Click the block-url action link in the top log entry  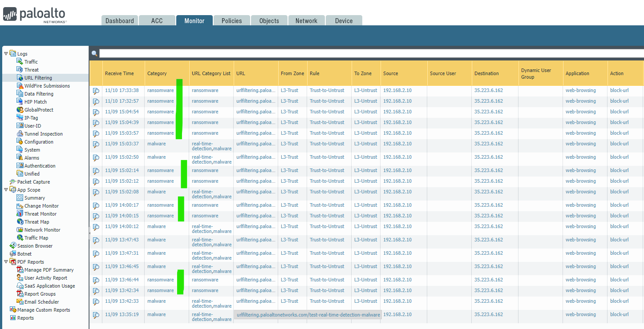point(620,90)
